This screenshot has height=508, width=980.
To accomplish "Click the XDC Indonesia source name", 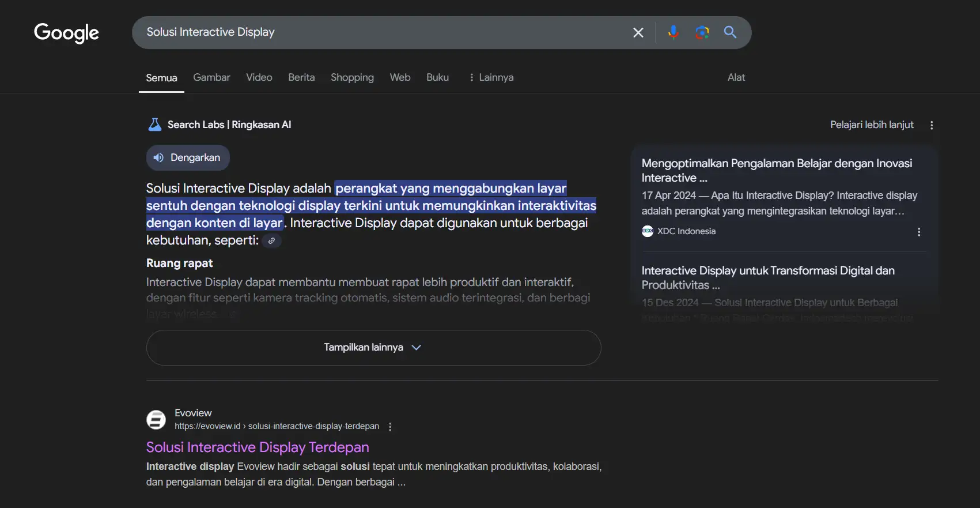I will [686, 231].
